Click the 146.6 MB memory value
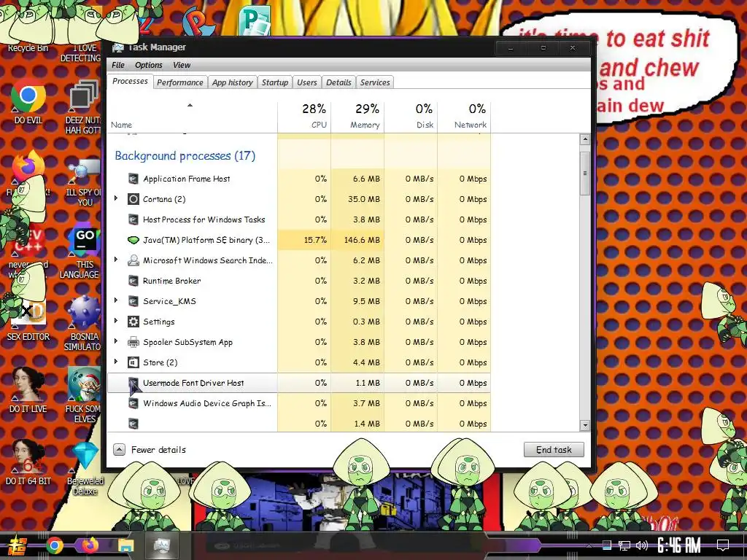 (x=362, y=240)
